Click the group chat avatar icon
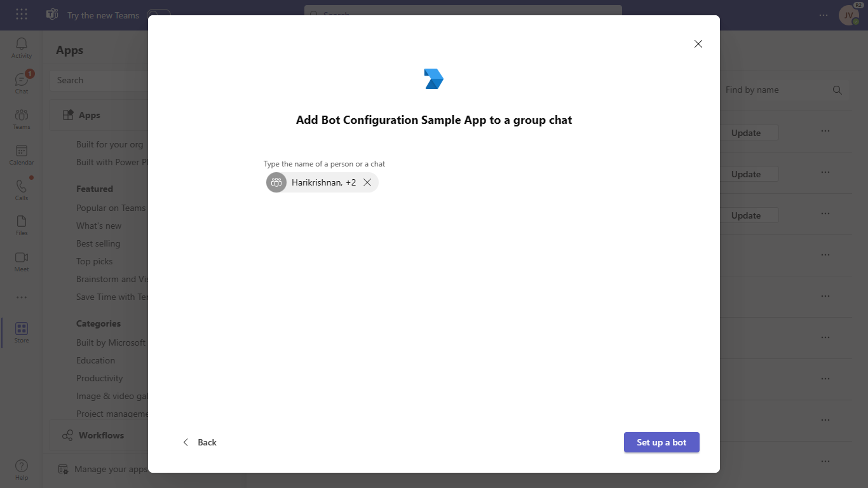Screen dimensions: 868x488 [276, 182]
